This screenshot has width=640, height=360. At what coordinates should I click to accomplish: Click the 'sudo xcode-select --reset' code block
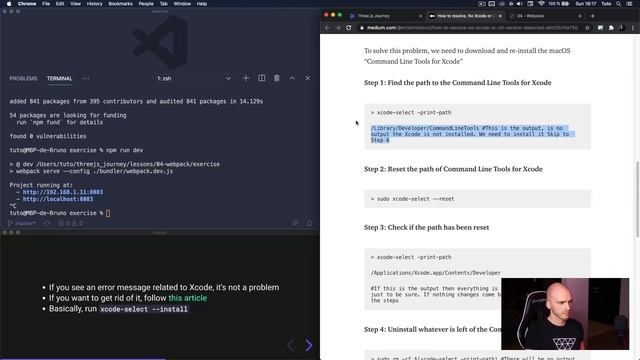477,199
